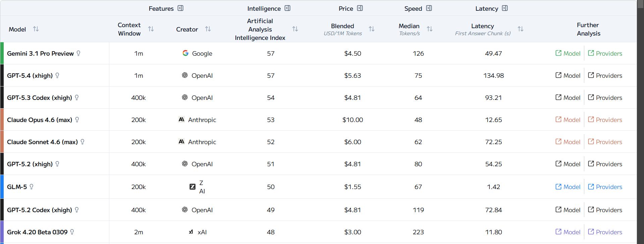Open Model link for GLM-5
The width and height of the screenshot is (644, 244).
click(x=568, y=187)
